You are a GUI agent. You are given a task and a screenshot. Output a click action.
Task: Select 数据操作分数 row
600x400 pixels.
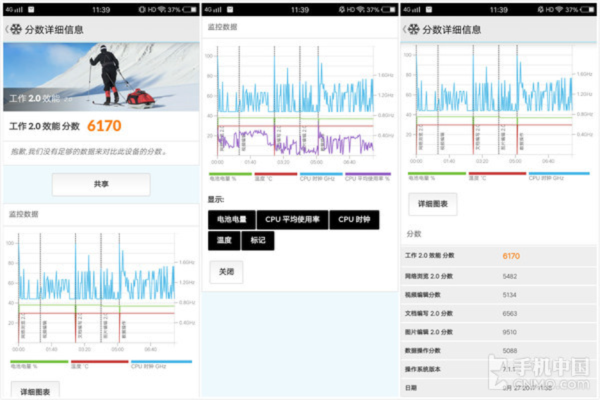(498, 351)
